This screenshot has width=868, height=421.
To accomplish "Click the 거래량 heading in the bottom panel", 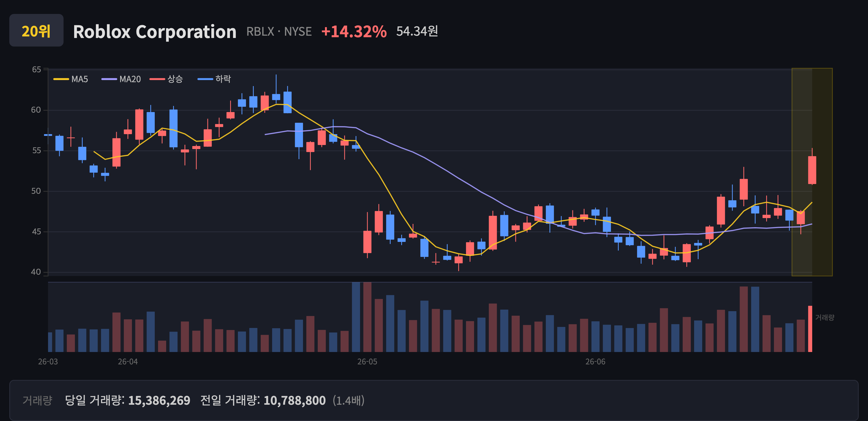I will click(37, 400).
